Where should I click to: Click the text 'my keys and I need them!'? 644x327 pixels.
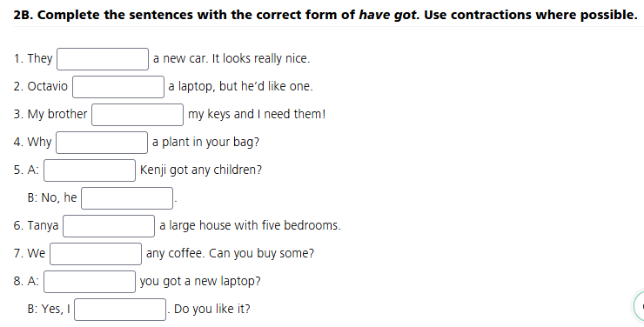click(257, 114)
